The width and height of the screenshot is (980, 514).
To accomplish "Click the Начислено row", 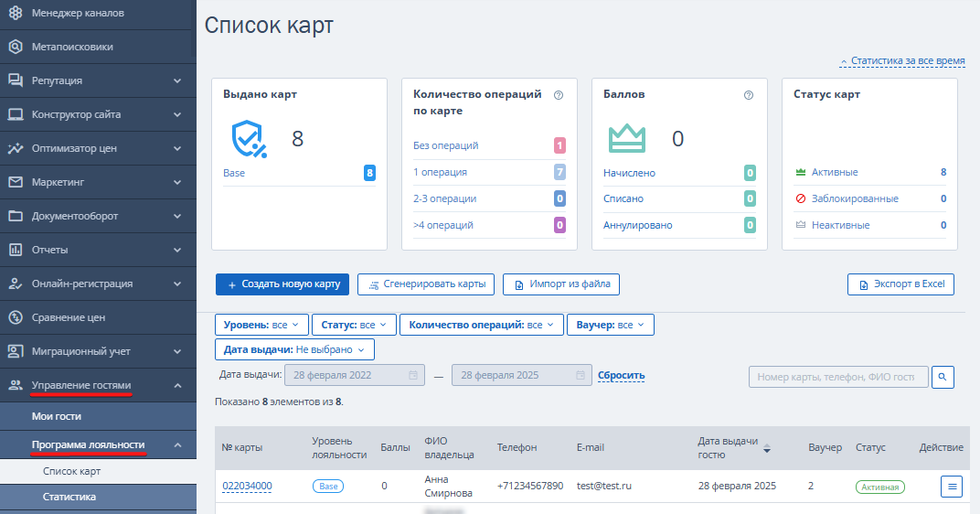I will coord(679,173).
